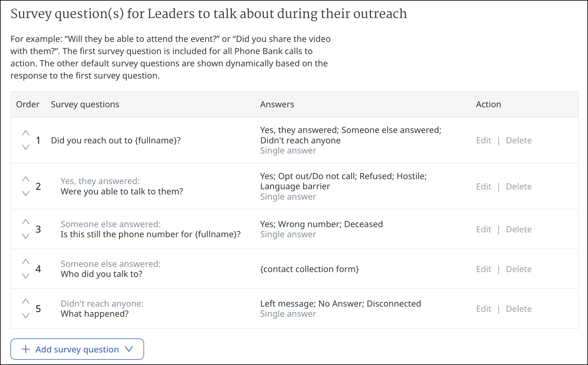The image size is (588, 365).
Task: Move question 5 up in order
Action: point(26,301)
